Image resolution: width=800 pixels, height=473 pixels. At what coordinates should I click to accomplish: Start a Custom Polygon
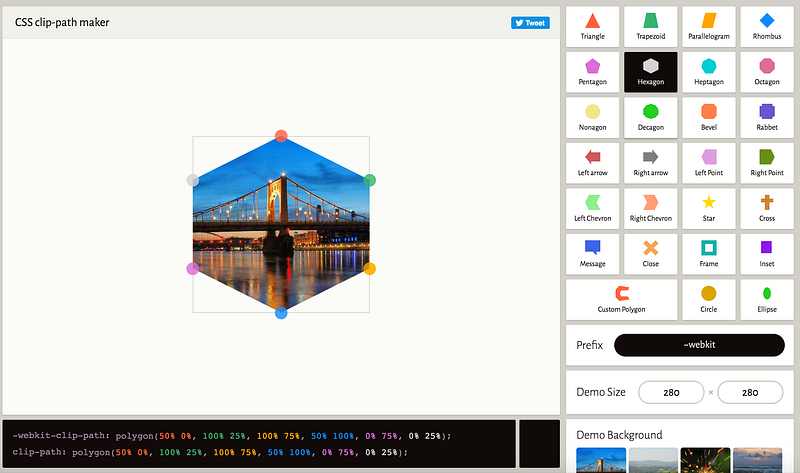(621, 300)
